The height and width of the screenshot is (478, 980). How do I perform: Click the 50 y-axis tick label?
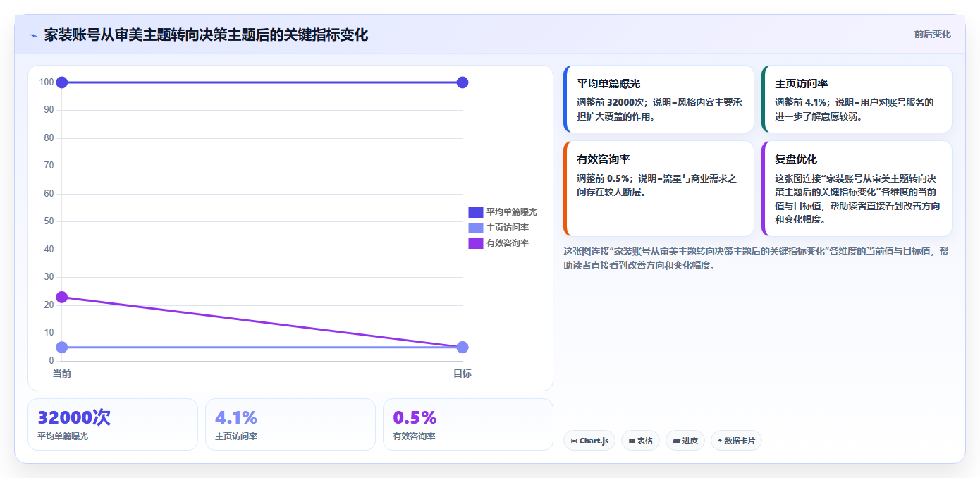click(49, 221)
